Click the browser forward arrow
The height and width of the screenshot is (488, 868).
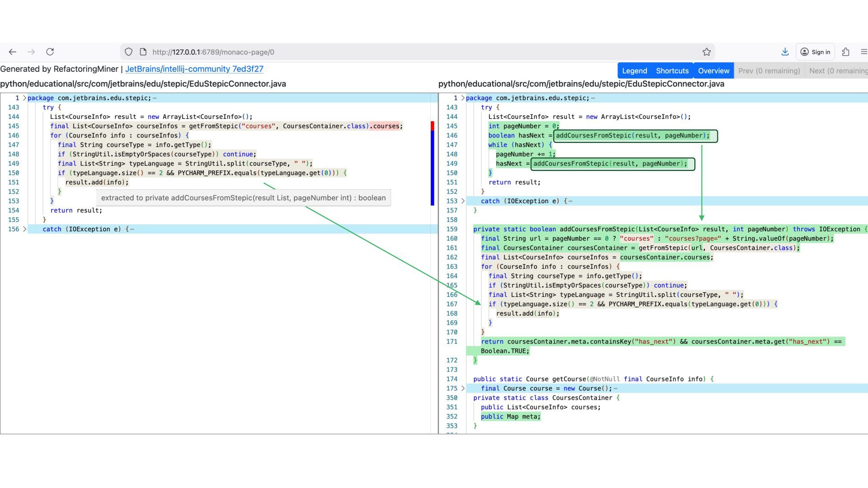tap(31, 52)
